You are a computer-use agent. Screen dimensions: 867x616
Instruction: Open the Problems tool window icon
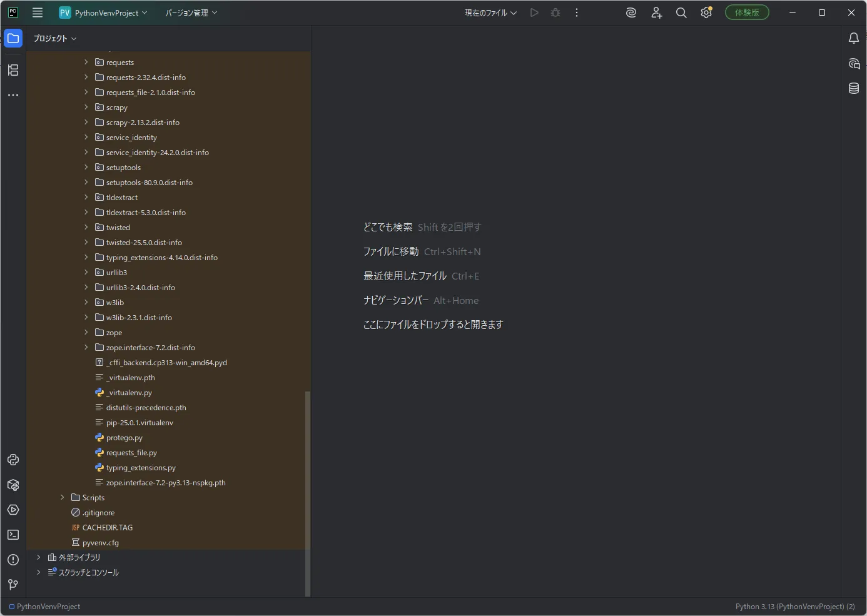coord(13,560)
